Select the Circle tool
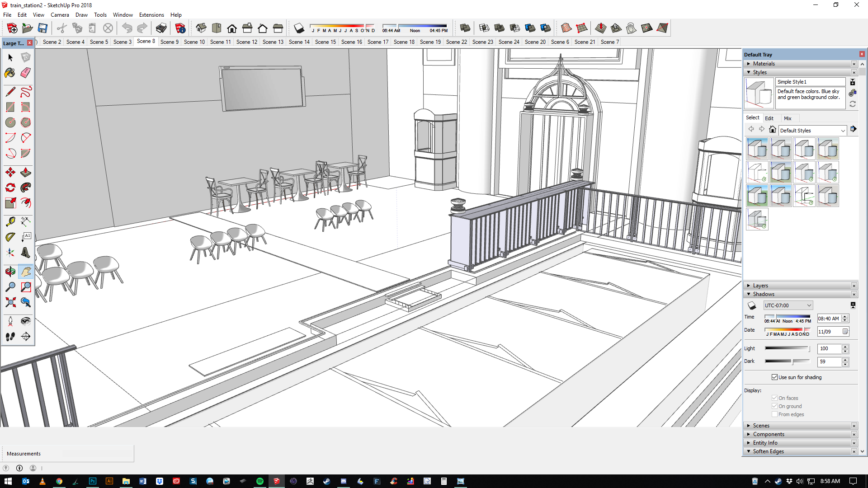Image resolution: width=868 pixels, height=488 pixels. pos(10,122)
